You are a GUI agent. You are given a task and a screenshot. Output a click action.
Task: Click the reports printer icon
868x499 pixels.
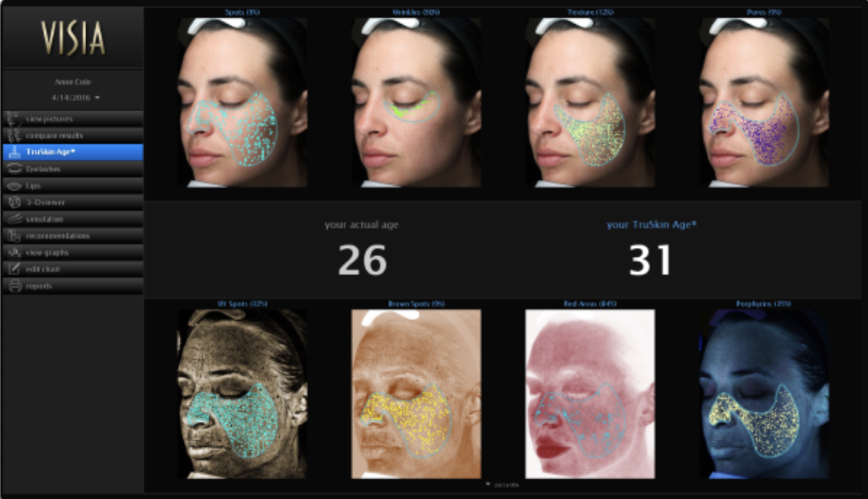click(x=14, y=286)
